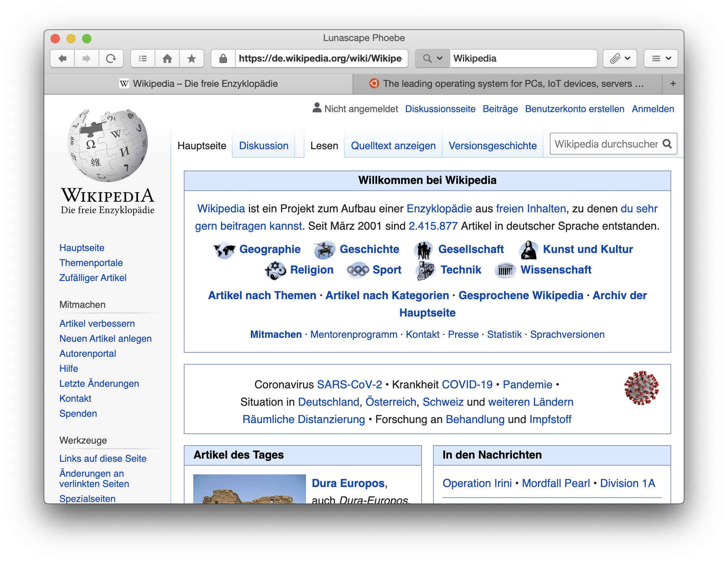
Task: Switch to The leading operating system tab
Action: (507, 84)
